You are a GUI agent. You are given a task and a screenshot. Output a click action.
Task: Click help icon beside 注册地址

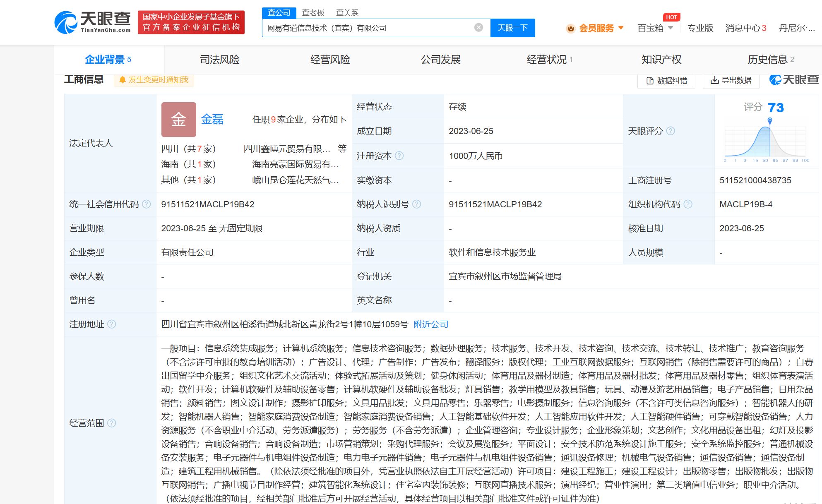(112, 324)
